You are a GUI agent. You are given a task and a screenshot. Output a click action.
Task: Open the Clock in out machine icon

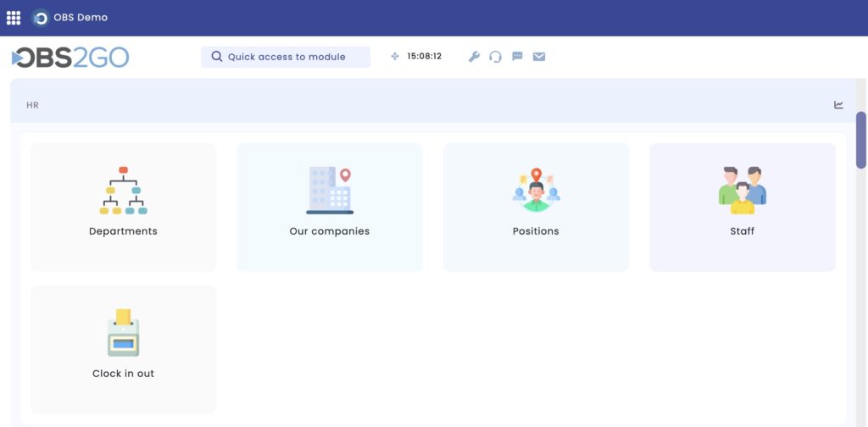coord(124,332)
